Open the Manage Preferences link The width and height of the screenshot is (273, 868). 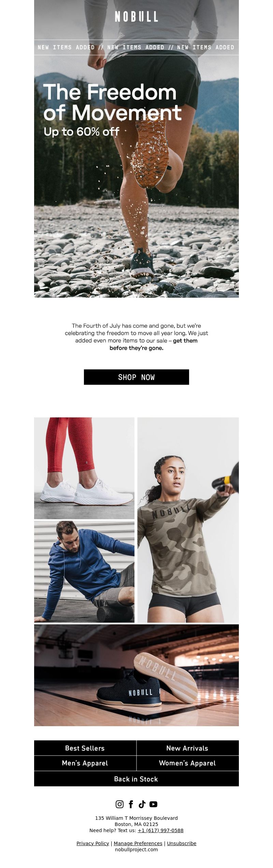138,843
